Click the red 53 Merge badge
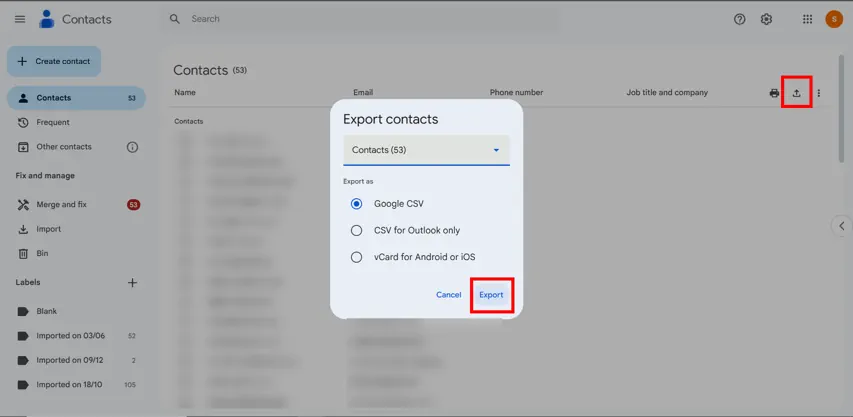Screen dimensions: 853x417 coord(133,205)
